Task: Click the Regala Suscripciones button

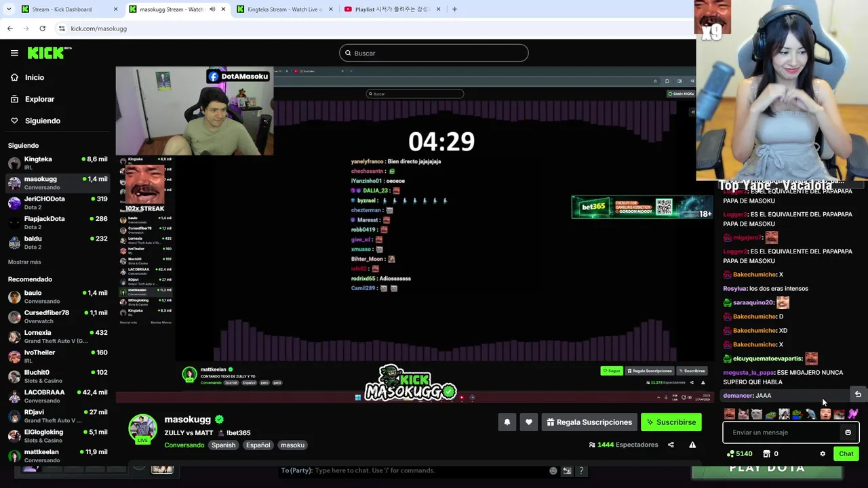Action: pyautogui.click(x=589, y=422)
